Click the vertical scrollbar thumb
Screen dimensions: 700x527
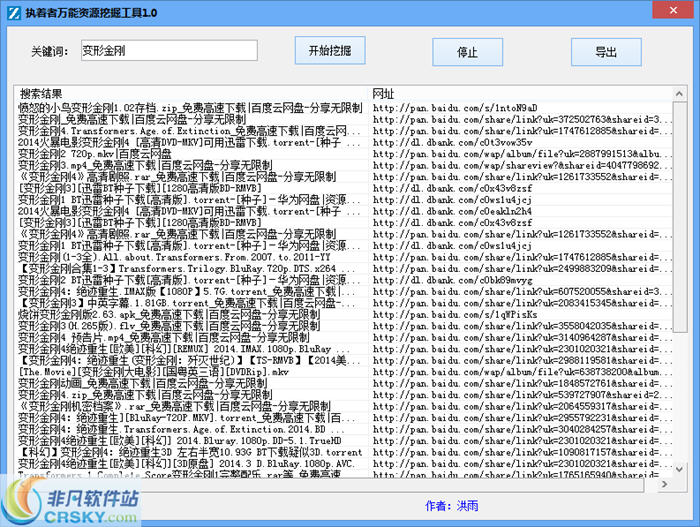click(679, 217)
